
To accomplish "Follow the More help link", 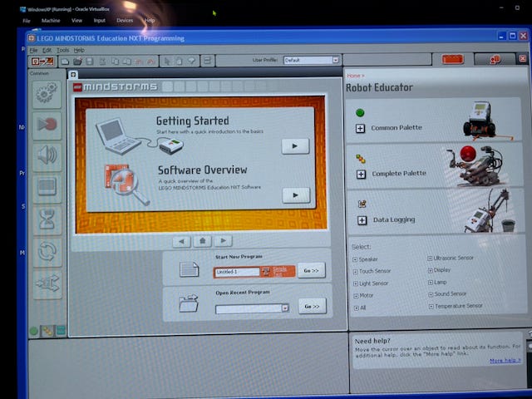I will click(505, 360).
